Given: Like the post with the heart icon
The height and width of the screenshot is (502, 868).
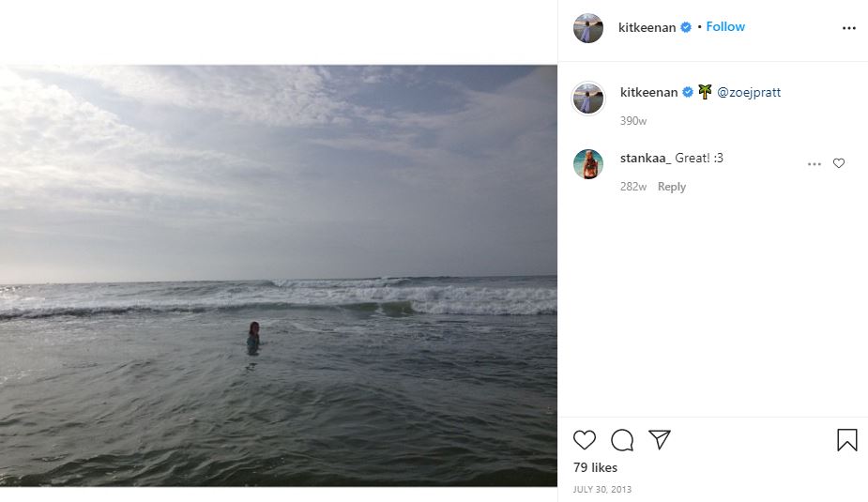Looking at the screenshot, I should 584,440.
